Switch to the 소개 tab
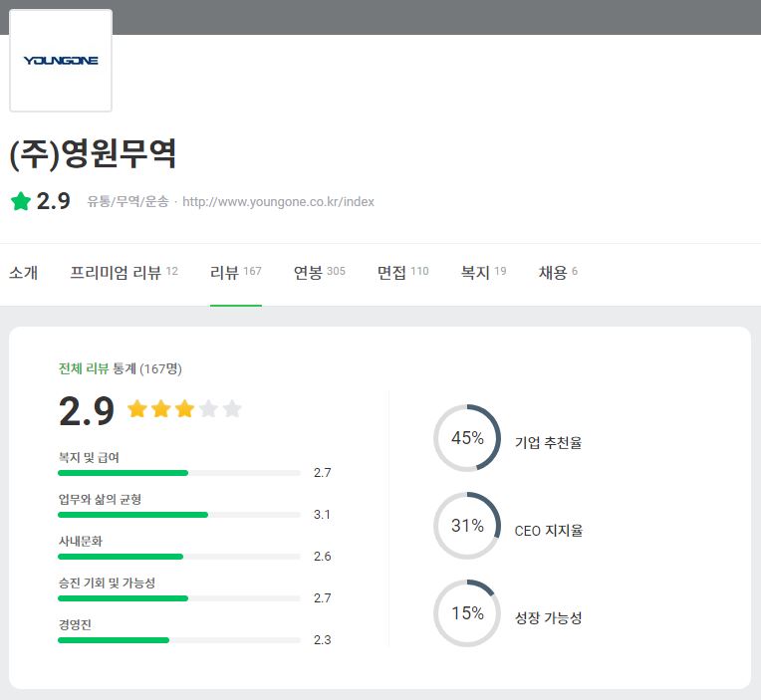 click(x=23, y=272)
